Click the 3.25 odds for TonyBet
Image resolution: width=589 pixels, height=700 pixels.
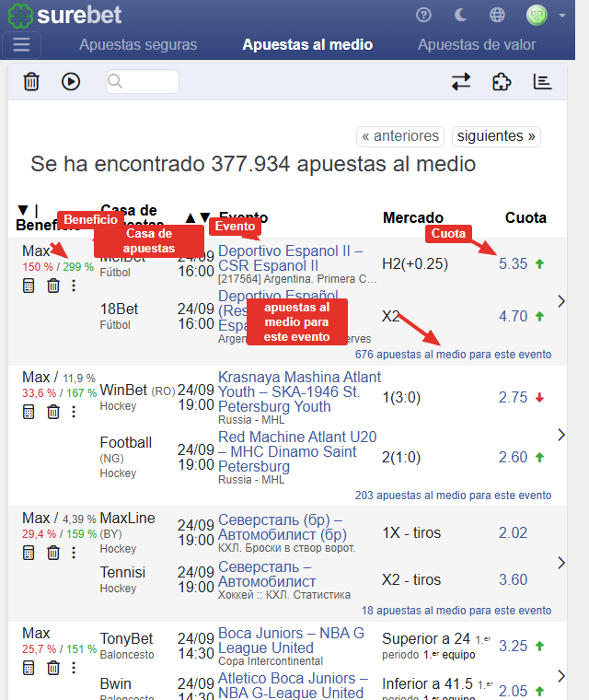tap(514, 646)
